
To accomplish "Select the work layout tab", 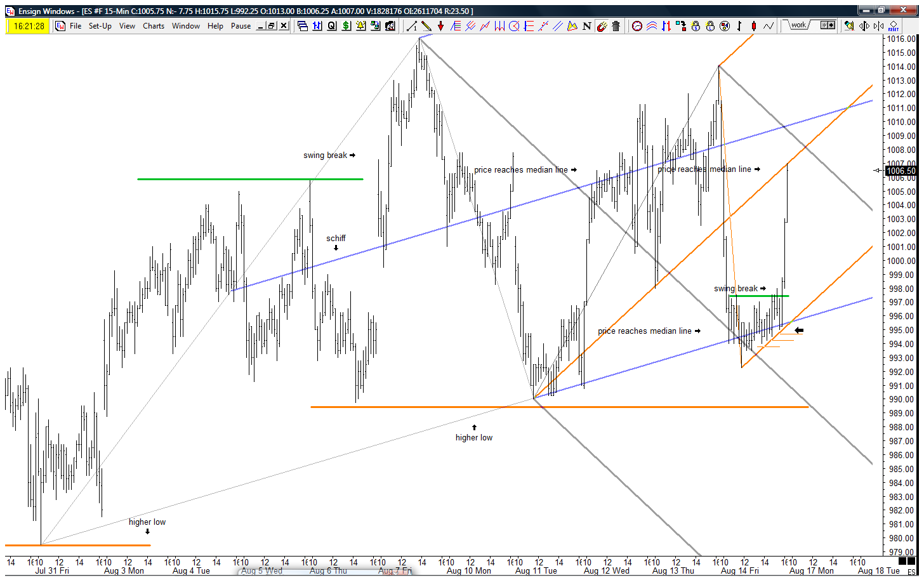I will point(798,25).
